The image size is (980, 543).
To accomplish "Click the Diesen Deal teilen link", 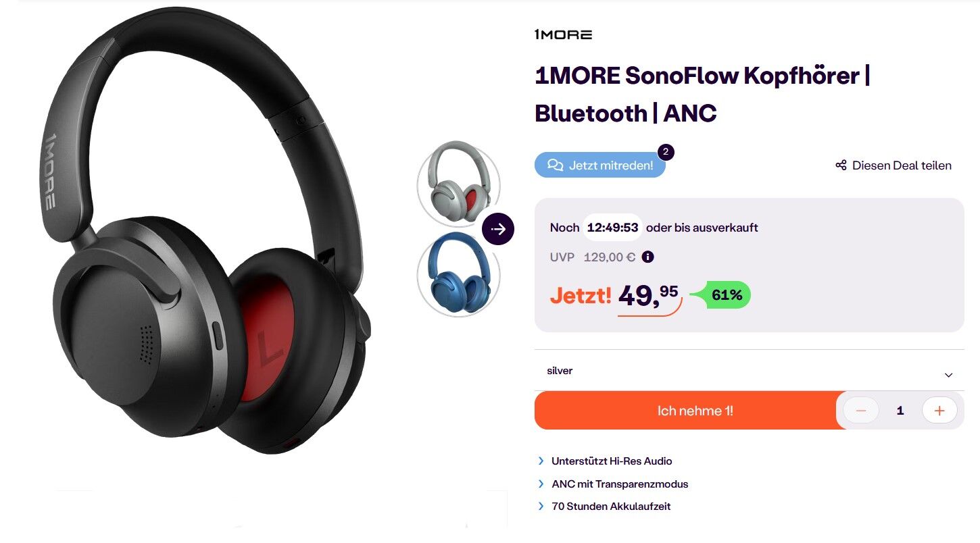I will (893, 165).
